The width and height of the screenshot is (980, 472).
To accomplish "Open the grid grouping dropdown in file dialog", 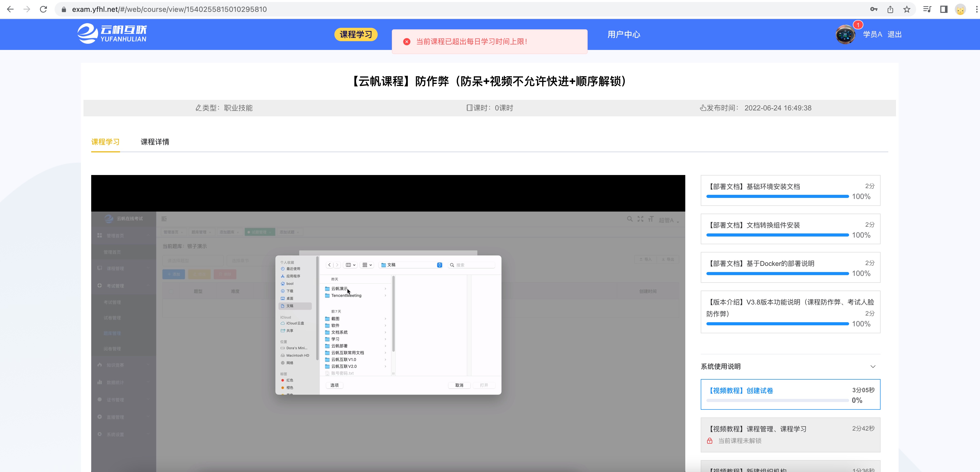I will [x=367, y=265].
